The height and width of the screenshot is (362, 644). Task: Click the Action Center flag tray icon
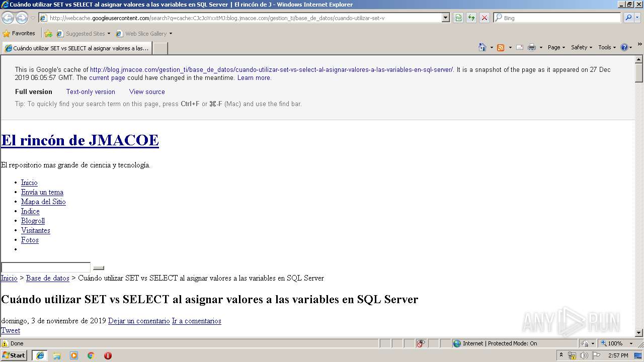(x=596, y=355)
